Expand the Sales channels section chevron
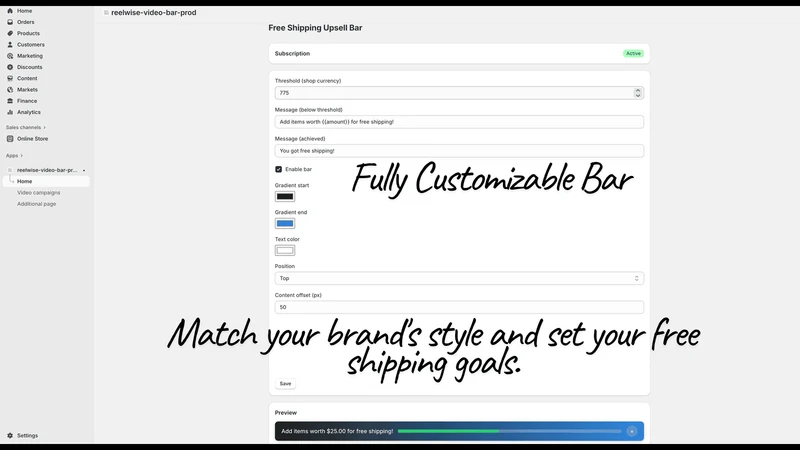This screenshot has height=450, width=800. click(x=44, y=127)
